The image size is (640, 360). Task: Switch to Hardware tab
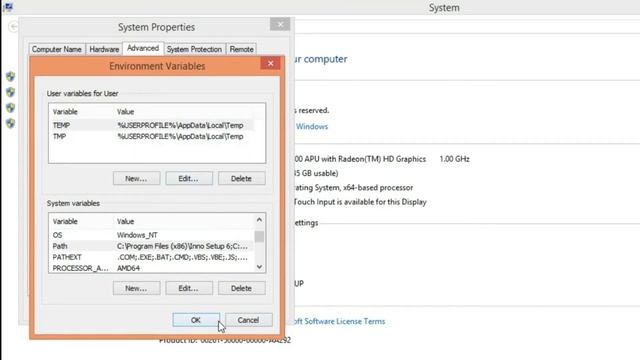tap(104, 49)
